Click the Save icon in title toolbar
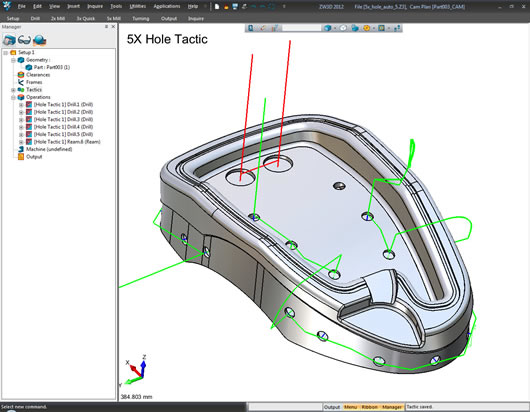Image resolution: width=530 pixels, height=412 pixels. (x=235, y=6)
